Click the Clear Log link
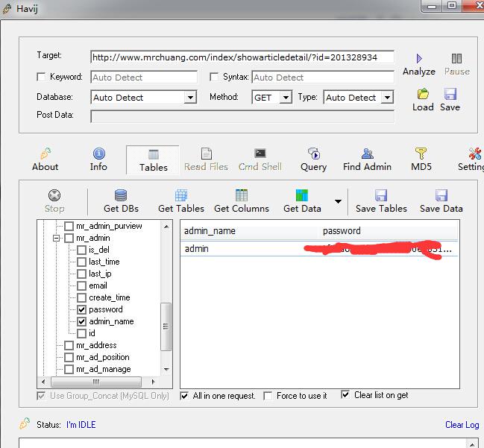 click(x=462, y=425)
